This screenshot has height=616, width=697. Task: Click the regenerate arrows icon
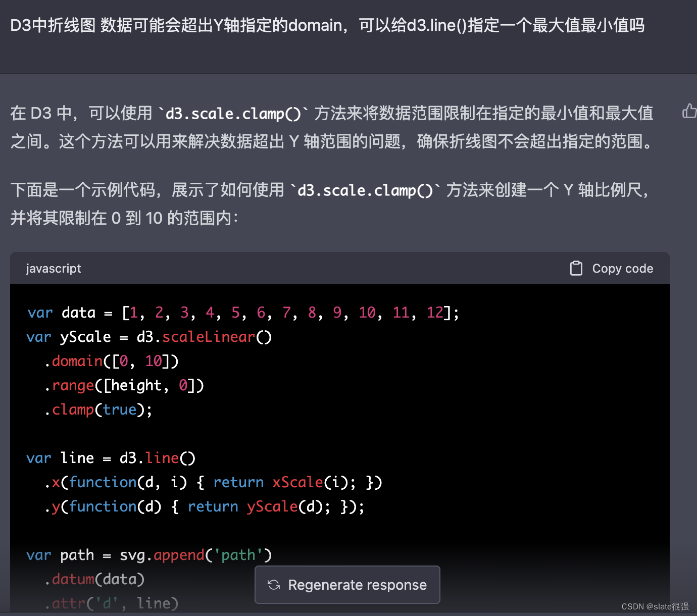pos(274,585)
